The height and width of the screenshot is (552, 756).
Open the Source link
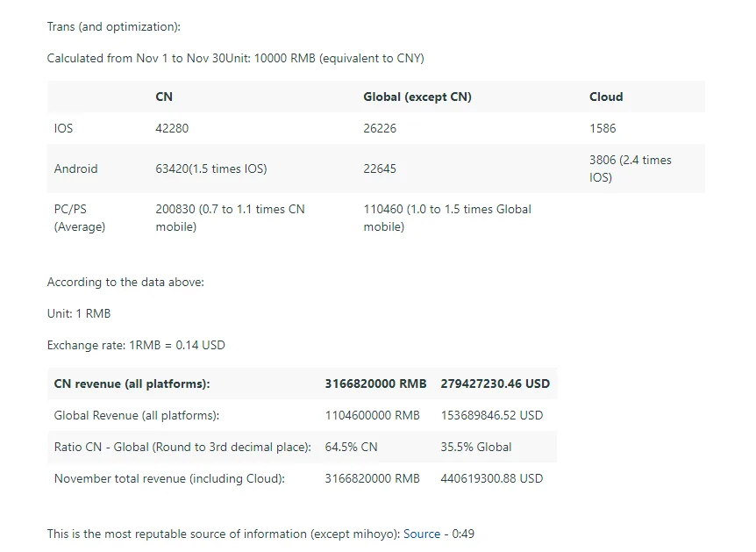coord(422,534)
